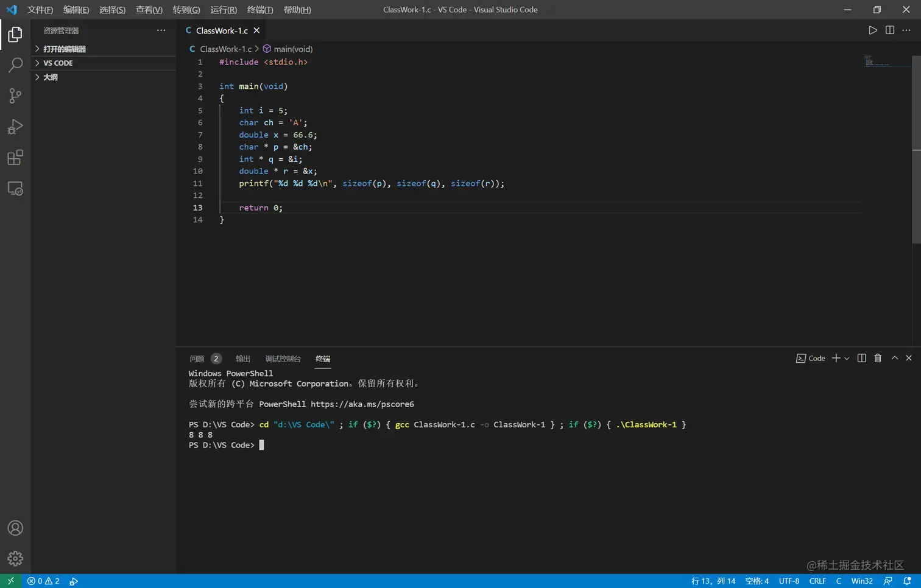The height and width of the screenshot is (588, 921).
Task: Open the 编辑(E) menu
Action: click(x=76, y=10)
